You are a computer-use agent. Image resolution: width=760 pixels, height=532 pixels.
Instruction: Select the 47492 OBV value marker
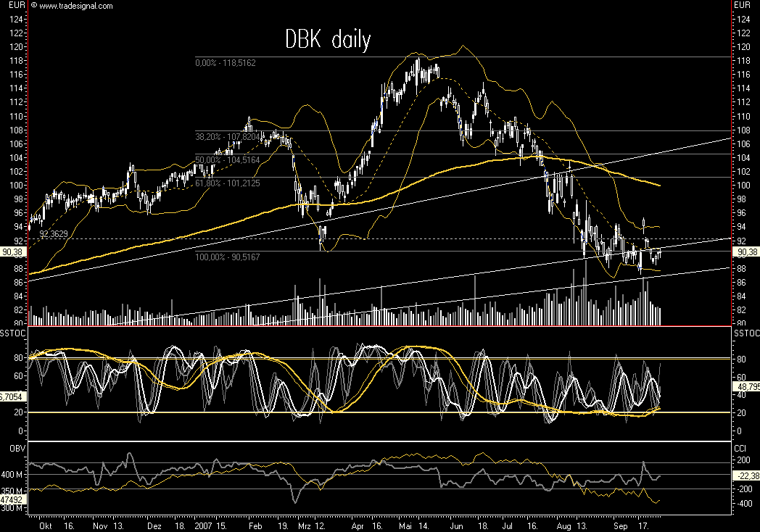[x=13, y=499]
